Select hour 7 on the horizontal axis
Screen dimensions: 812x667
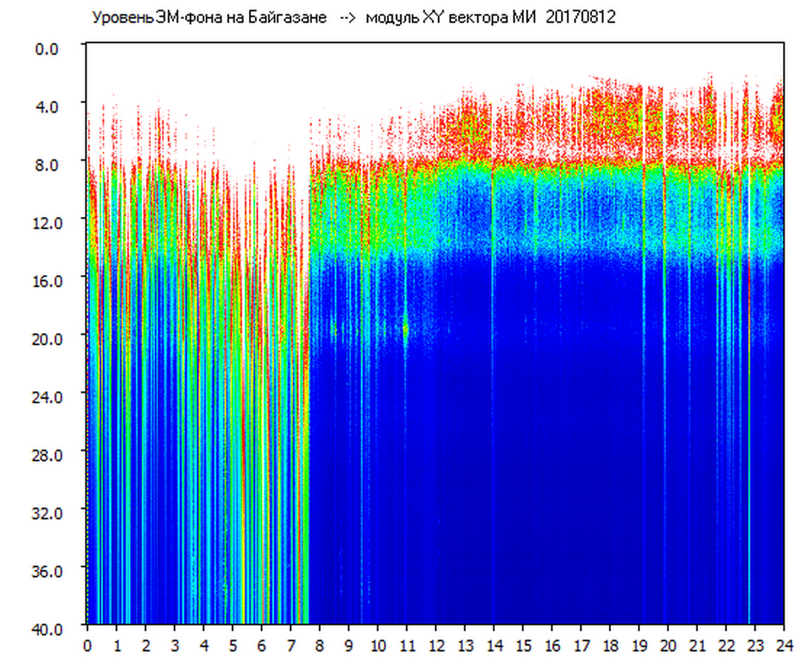click(290, 646)
